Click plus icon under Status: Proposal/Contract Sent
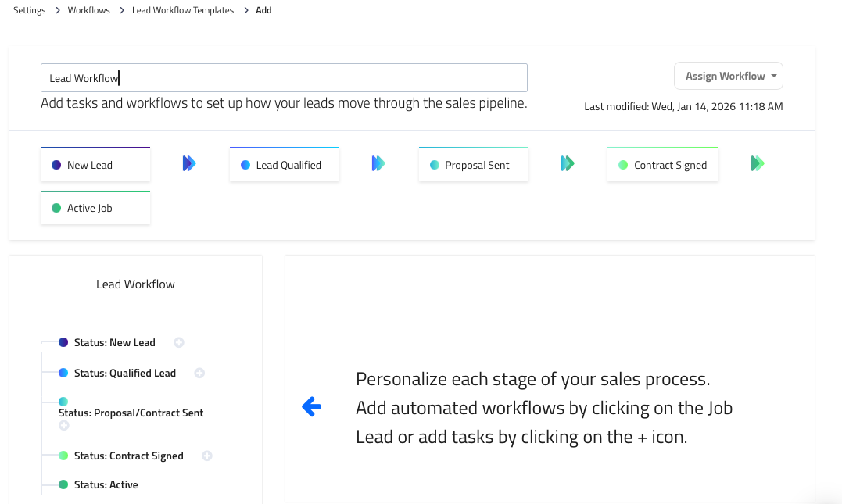Screen dimensions: 842x504 [64, 425]
